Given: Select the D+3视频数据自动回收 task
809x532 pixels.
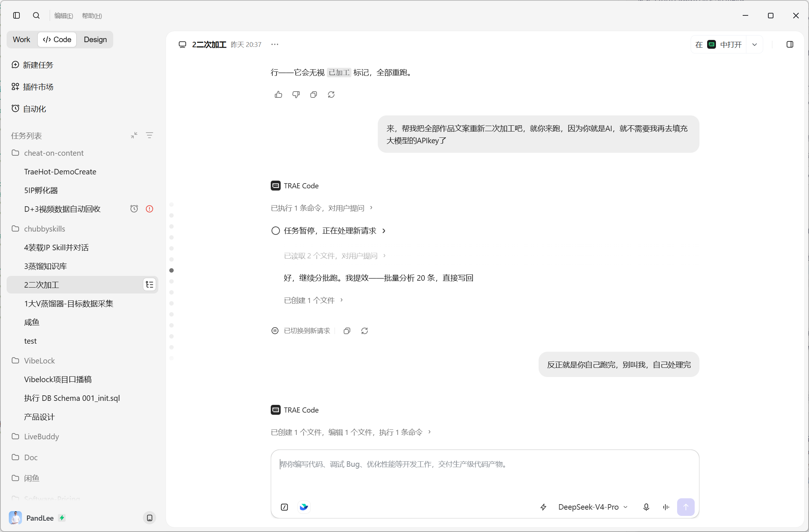Looking at the screenshot, I should [82, 209].
